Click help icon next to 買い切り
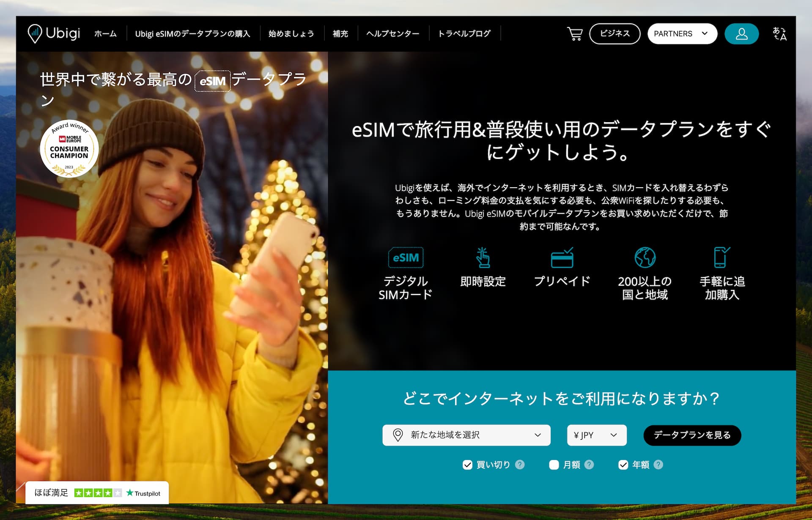This screenshot has height=520, width=812. [520, 465]
